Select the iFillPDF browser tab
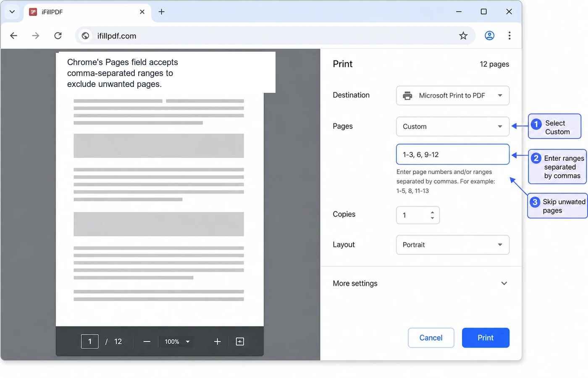The image size is (588, 378). pyautogui.click(x=87, y=12)
